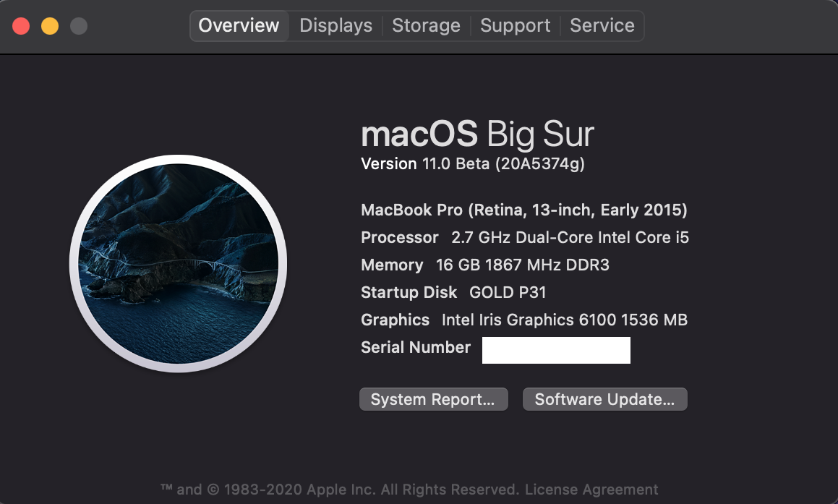Minimize the window using the yellow button
This screenshot has width=838, height=504.
(50, 25)
